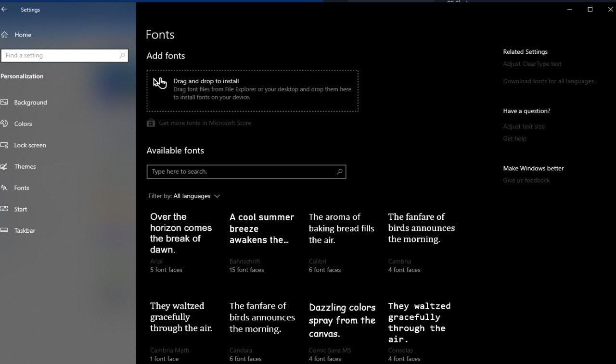Click '5 font faces' under Arial

coord(166,270)
